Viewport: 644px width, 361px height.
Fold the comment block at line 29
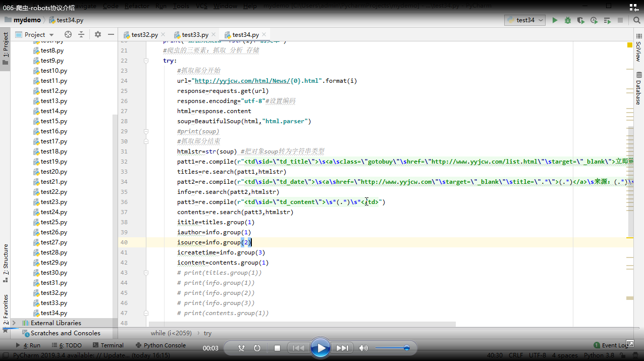click(146, 131)
